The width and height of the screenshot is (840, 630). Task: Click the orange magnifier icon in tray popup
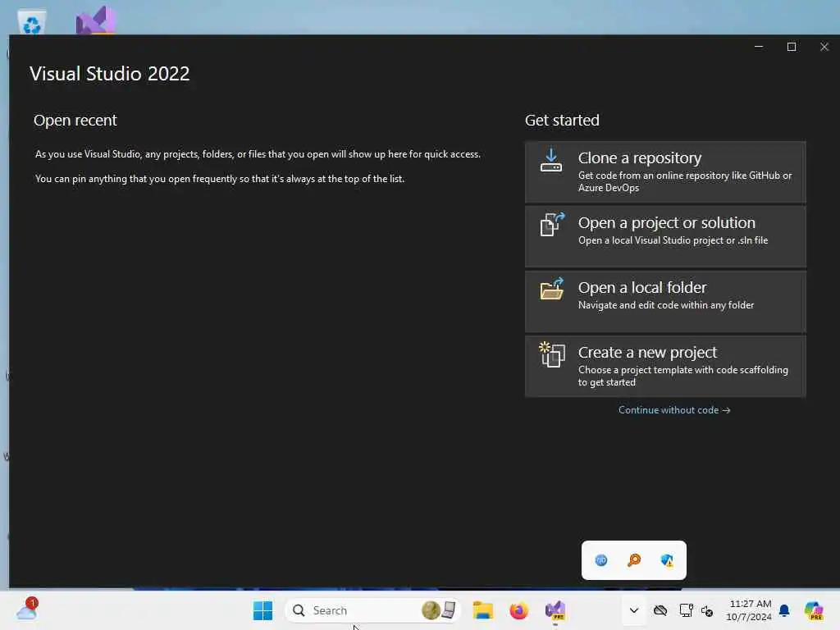634,560
